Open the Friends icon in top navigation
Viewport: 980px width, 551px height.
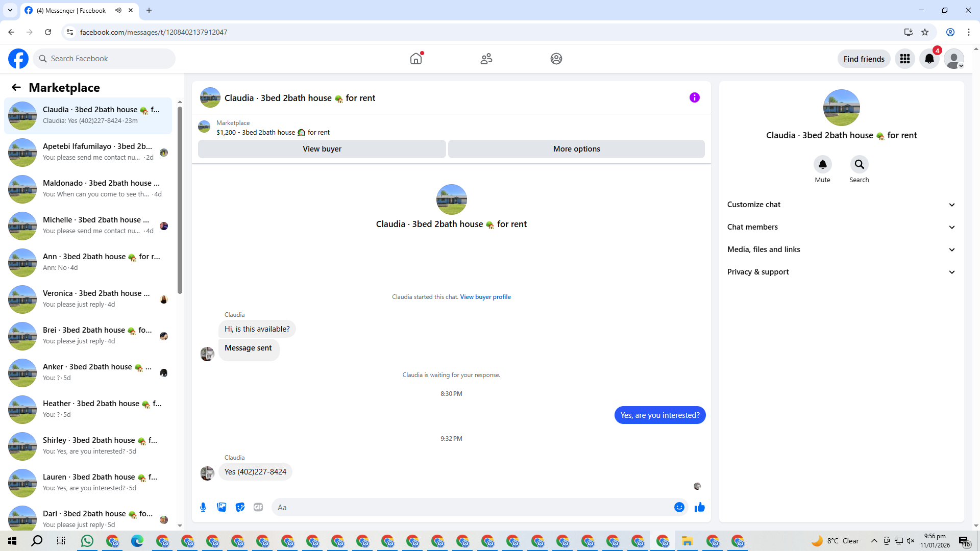point(486,59)
